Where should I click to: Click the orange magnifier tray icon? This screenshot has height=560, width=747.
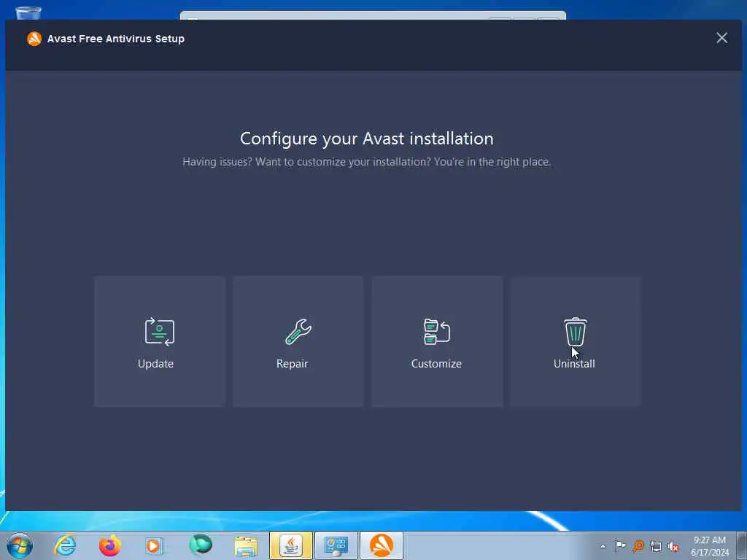click(638, 545)
